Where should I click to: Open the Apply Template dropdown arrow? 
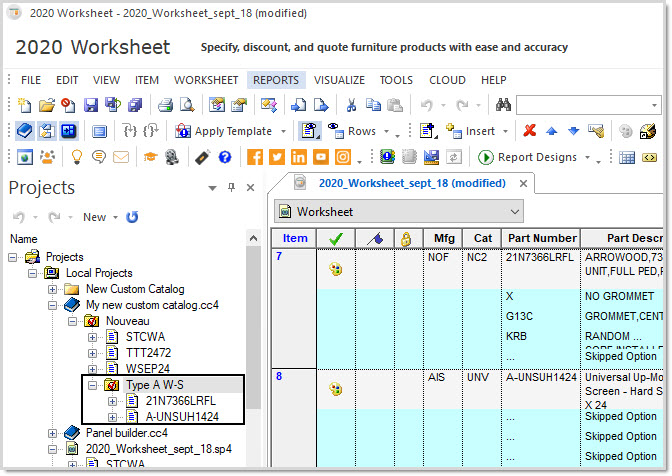tap(283, 132)
